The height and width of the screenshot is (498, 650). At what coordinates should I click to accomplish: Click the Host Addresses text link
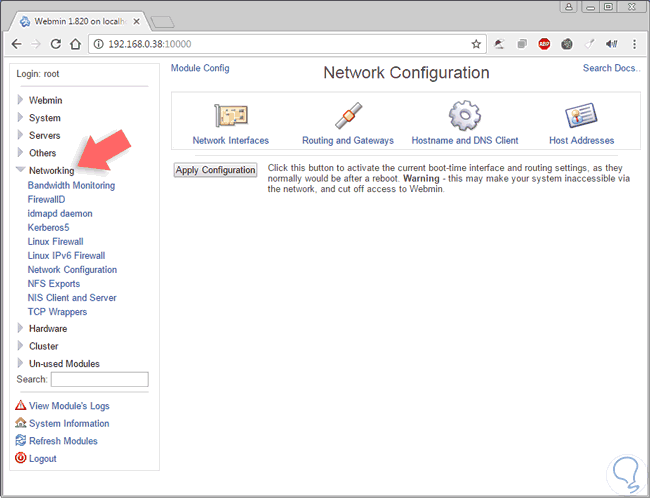click(x=582, y=141)
